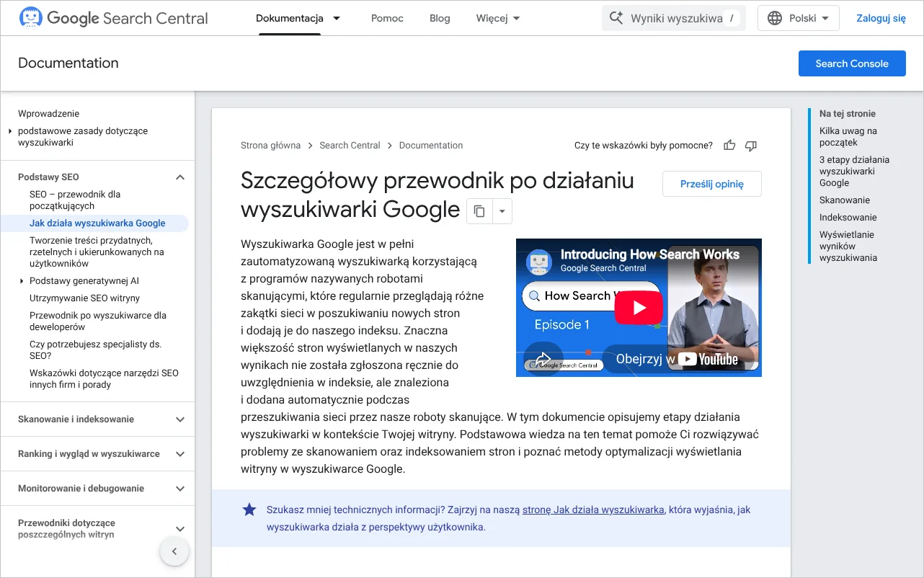Click Strona główna breadcrumb link
Image resolution: width=924 pixels, height=578 pixels.
pyautogui.click(x=270, y=146)
